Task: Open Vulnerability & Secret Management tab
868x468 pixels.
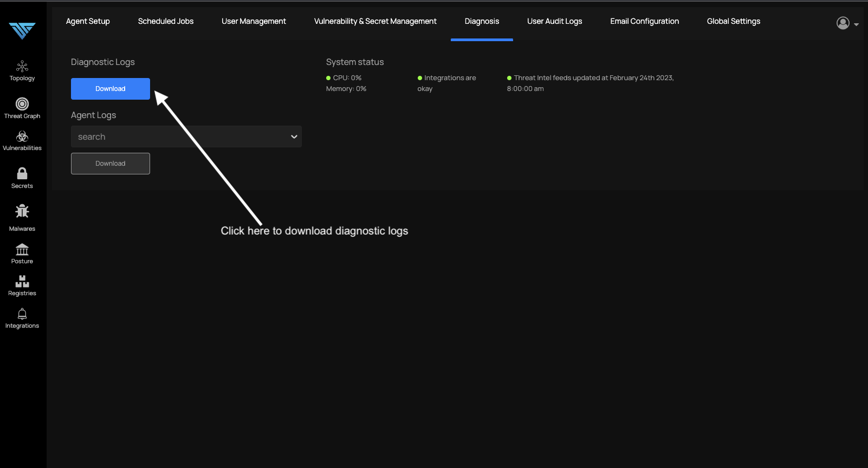Action: point(375,21)
